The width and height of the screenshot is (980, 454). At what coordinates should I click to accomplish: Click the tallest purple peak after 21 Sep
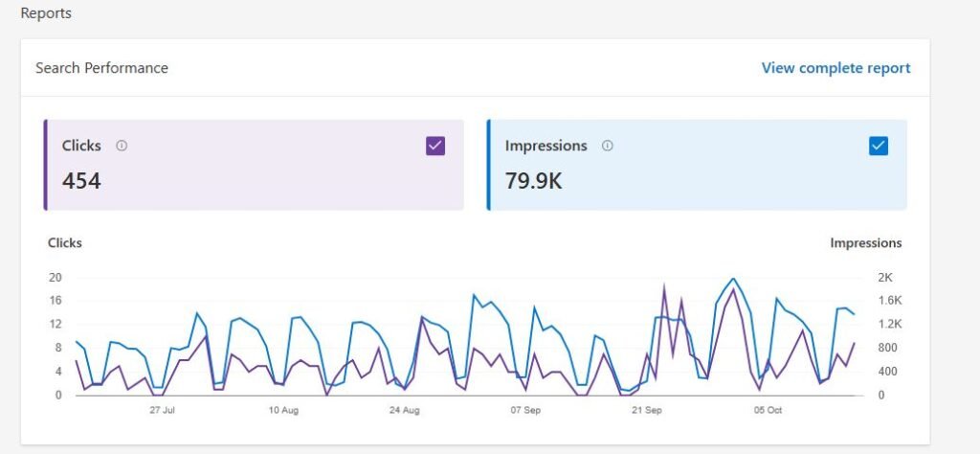point(664,285)
